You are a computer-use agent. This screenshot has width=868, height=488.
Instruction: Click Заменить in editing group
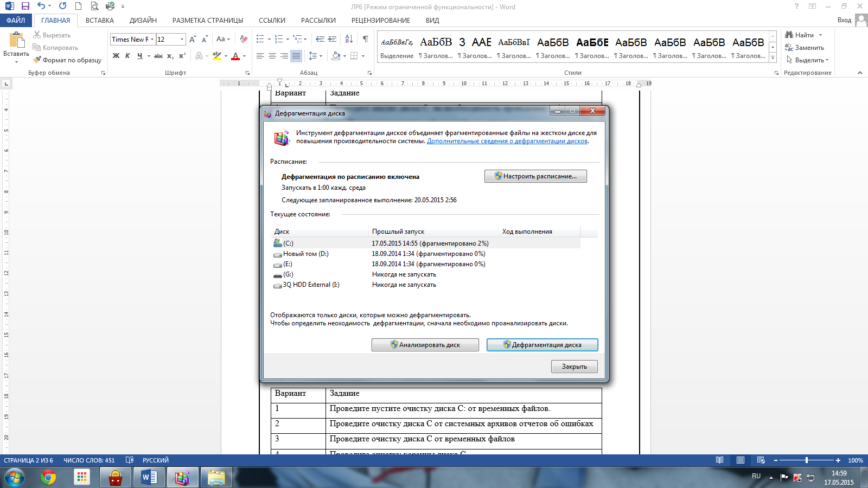pos(805,48)
